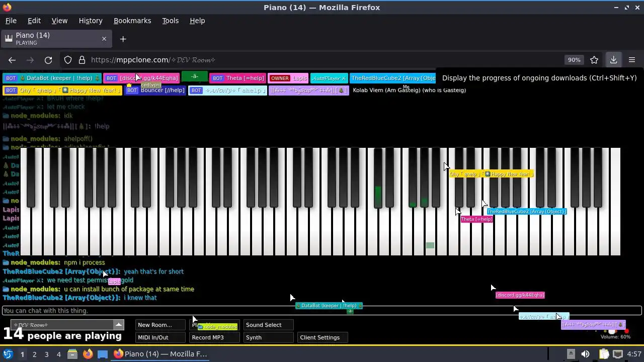The width and height of the screenshot is (644, 362).
Task: Open the Bookmarks menu
Action: (x=132, y=21)
